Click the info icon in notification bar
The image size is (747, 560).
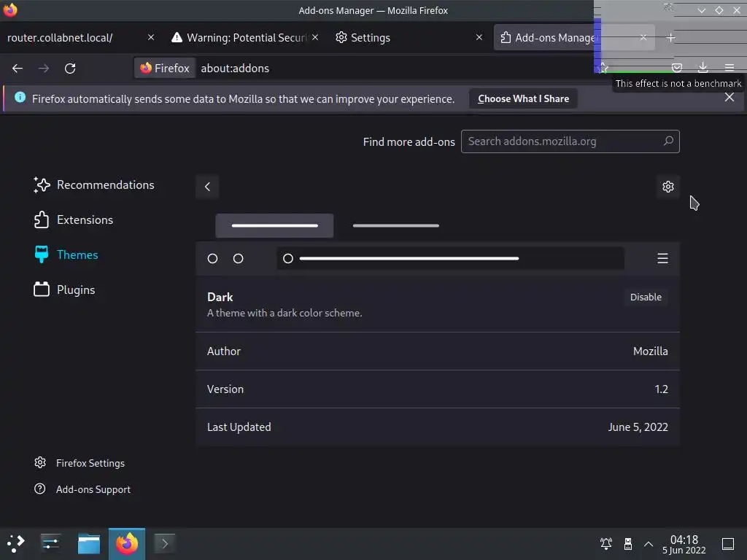[x=20, y=97]
